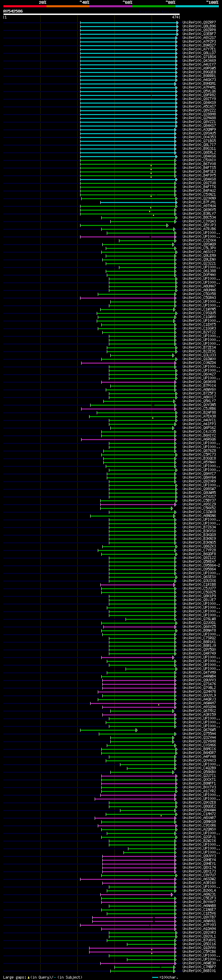
Task: Select the label UniRef100_Q696V5
Action: (199, 210)
